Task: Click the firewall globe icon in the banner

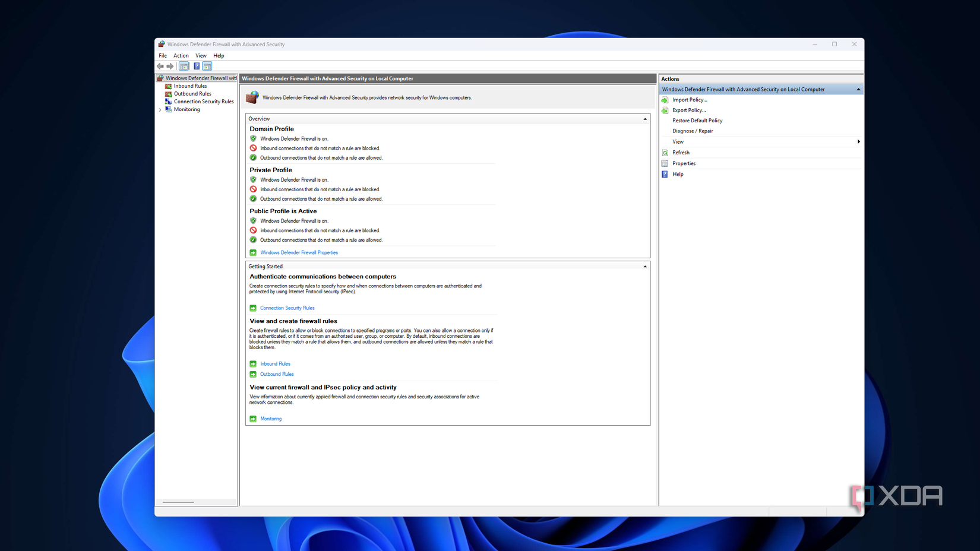Action: tap(252, 97)
